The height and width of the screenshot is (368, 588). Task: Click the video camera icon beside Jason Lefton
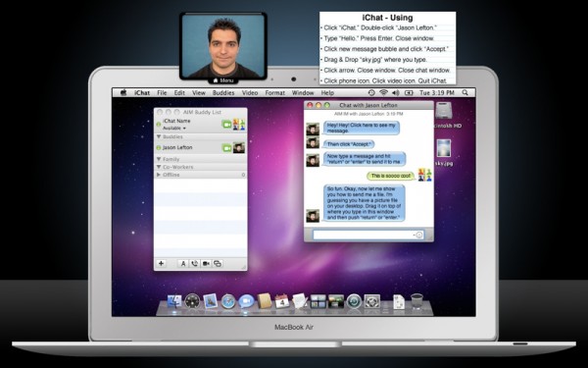[226, 148]
